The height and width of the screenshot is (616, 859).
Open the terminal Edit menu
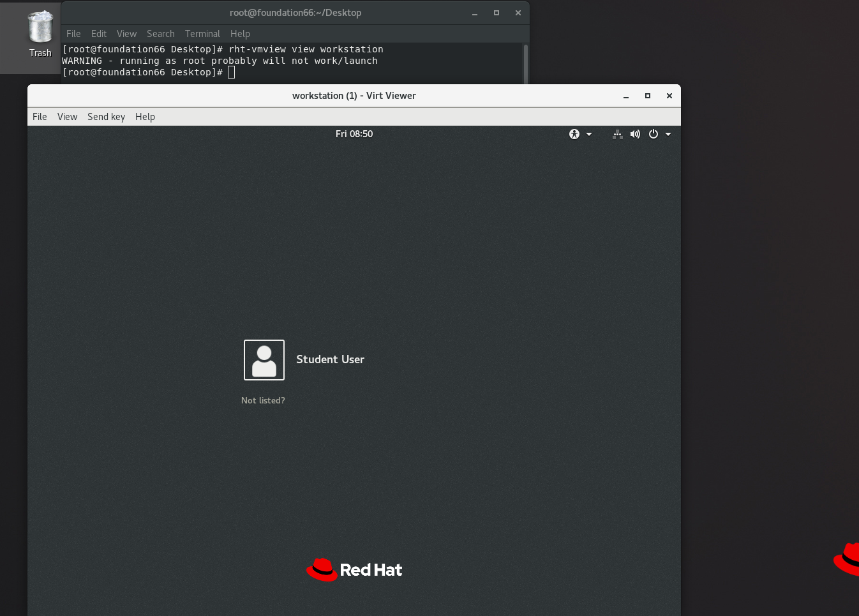pos(99,34)
